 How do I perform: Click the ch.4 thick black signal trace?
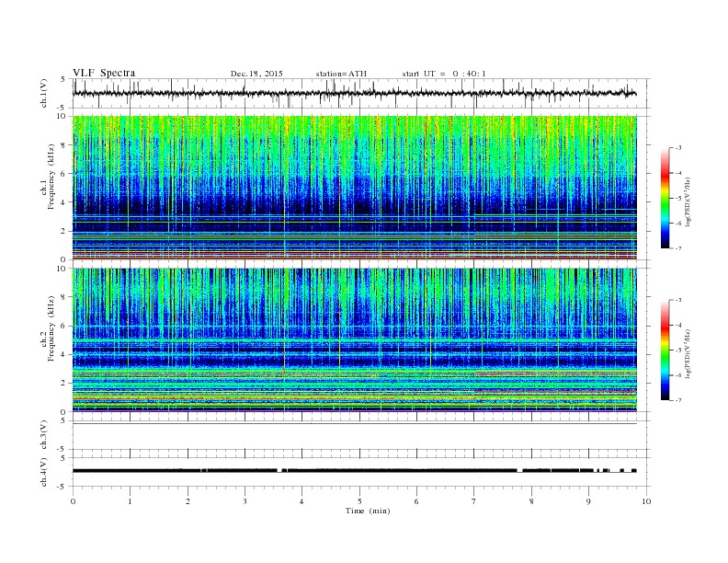coord(354,471)
